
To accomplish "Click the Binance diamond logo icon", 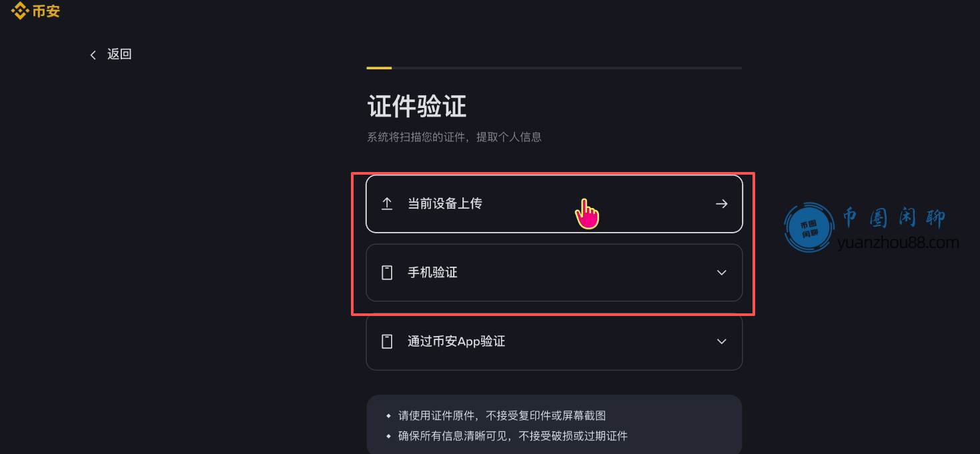I will coord(19,11).
